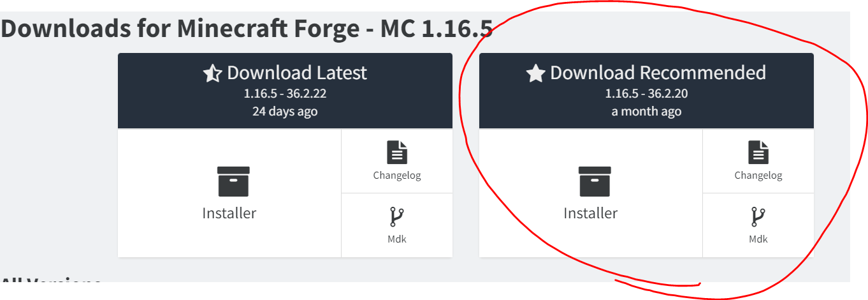Open the Changelog document icon for version 36.2.22
This screenshot has height=300, width=868.
(x=397, y=153)
